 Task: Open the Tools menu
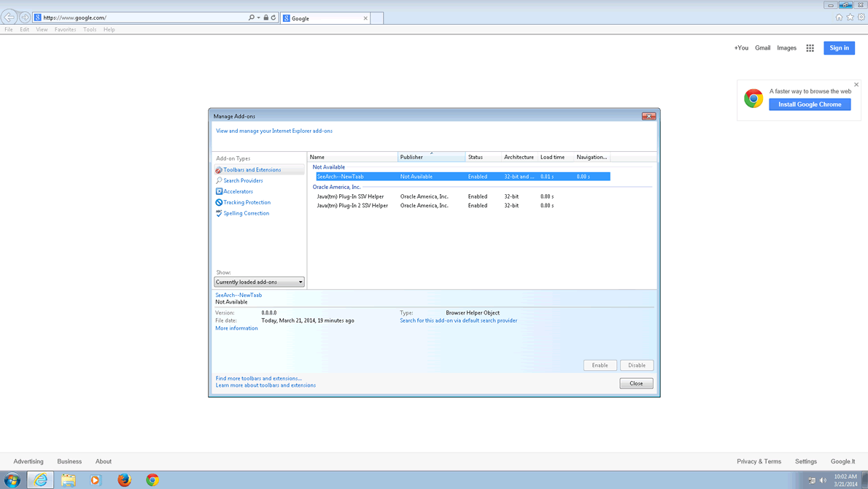click(90, 30)
